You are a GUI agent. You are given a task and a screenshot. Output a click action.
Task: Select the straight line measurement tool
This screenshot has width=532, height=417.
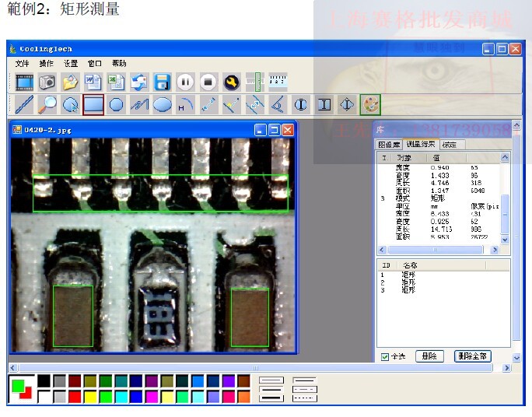(24, 104)
